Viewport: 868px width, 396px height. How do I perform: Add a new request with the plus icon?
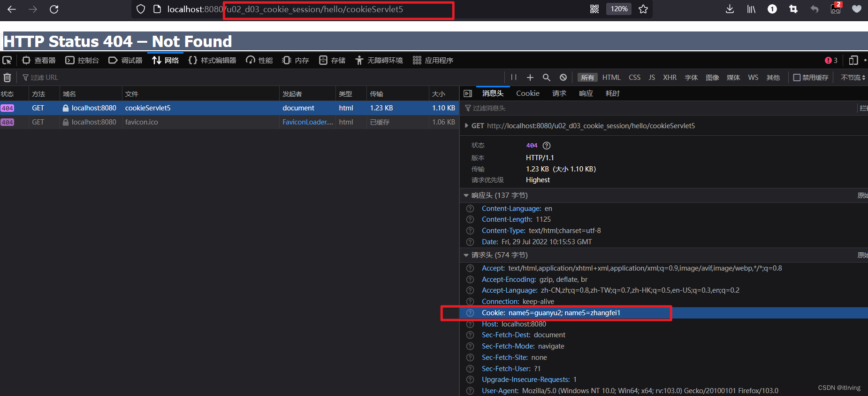pyautogui.click(x=530, y=78)
